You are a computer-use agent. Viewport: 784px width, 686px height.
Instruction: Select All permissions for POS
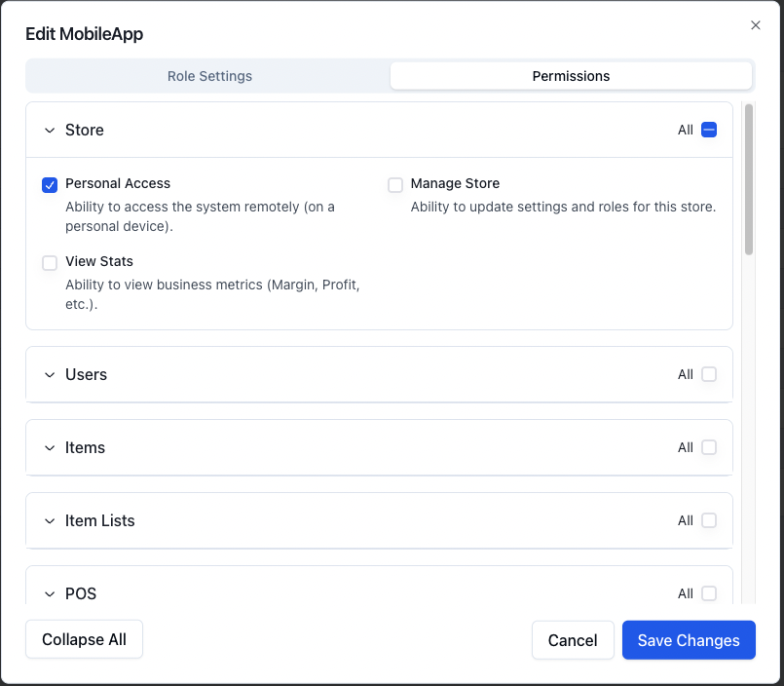pyautogui.click(x=709, y=593)
